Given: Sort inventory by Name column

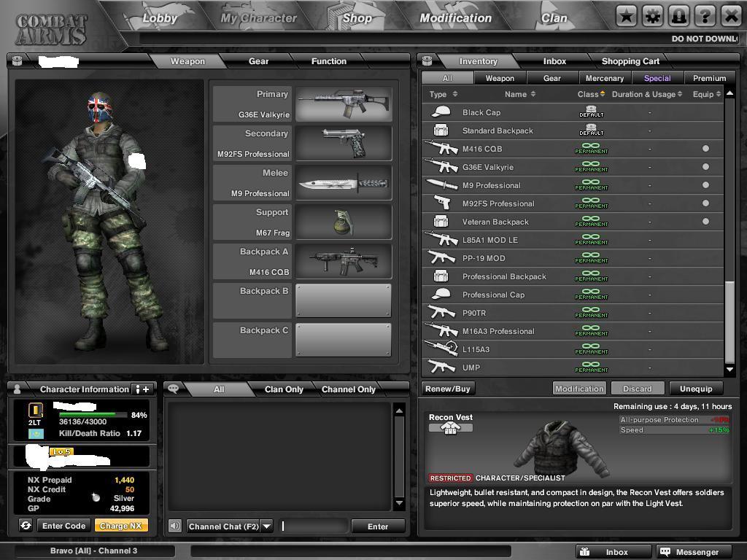Looking at the screenshot, I should 519,94.
